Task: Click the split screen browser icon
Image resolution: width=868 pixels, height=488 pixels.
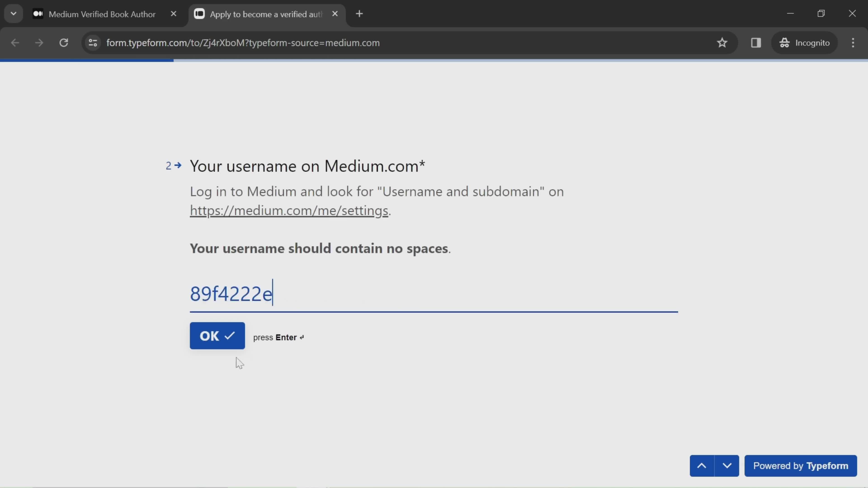Action: click(756, 42)
